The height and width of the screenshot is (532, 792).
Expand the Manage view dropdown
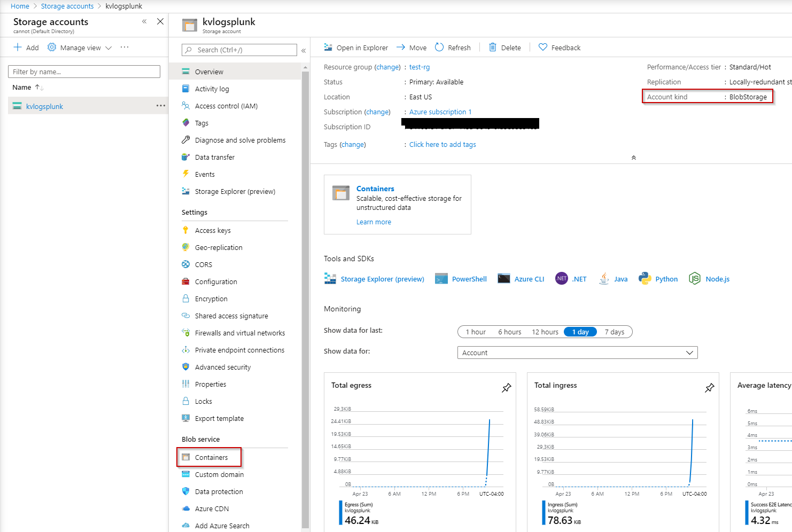(x=80, y=48)
